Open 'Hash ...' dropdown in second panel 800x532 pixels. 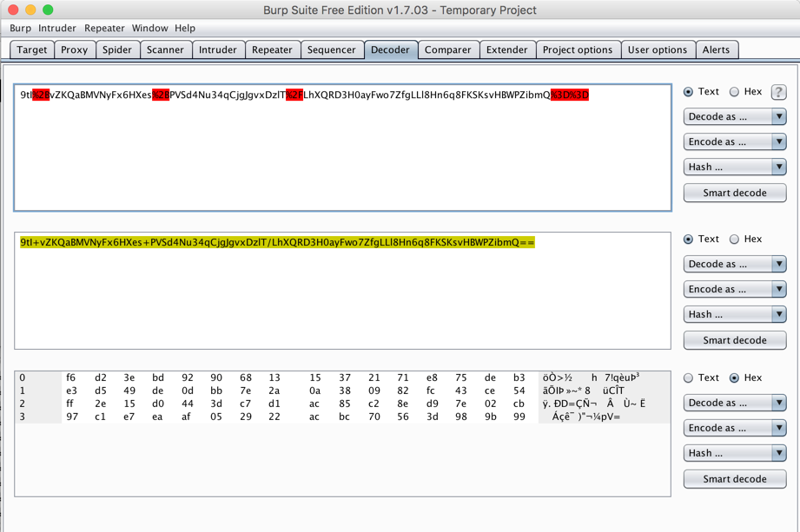[735, 314]
